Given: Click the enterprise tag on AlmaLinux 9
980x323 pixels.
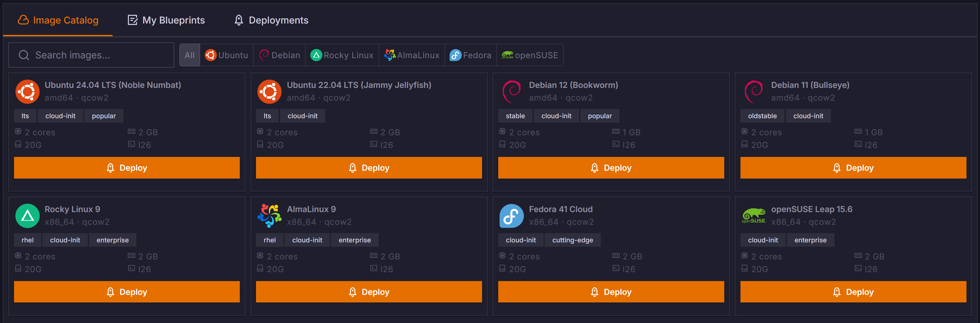Looking at the screenshot, I should (355, 240).
